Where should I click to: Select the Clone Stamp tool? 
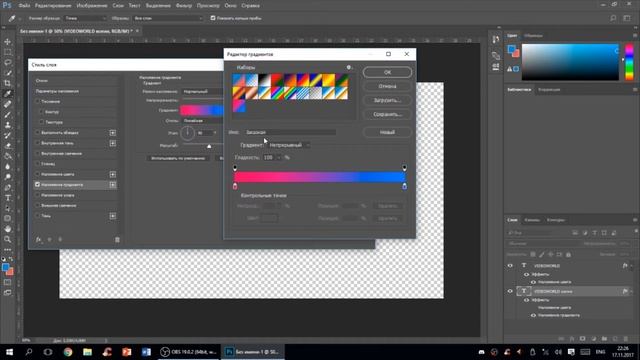coord(7,125)
